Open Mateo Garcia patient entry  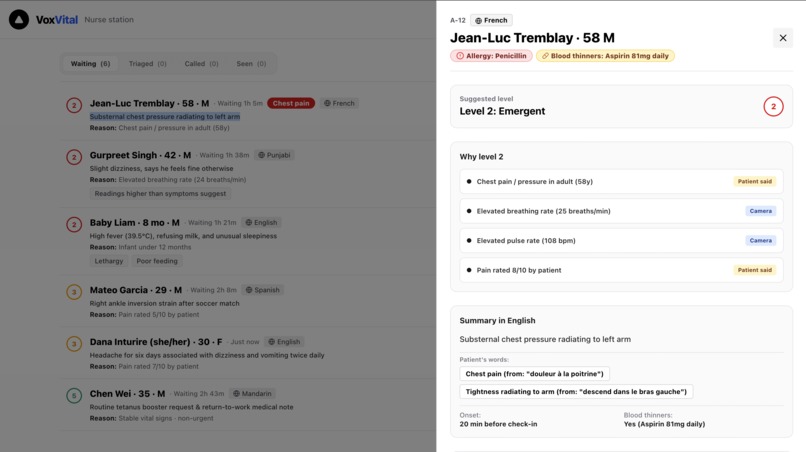click(247, 301)
